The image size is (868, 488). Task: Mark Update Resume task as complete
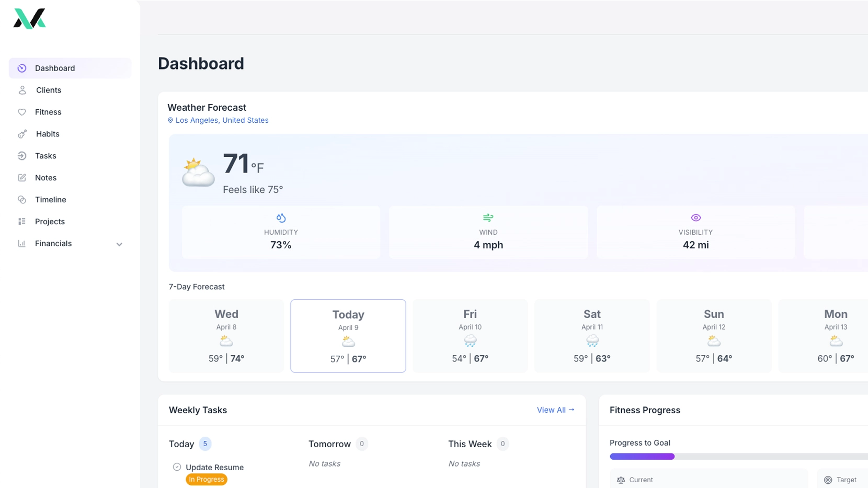click(x=177, y=467)
